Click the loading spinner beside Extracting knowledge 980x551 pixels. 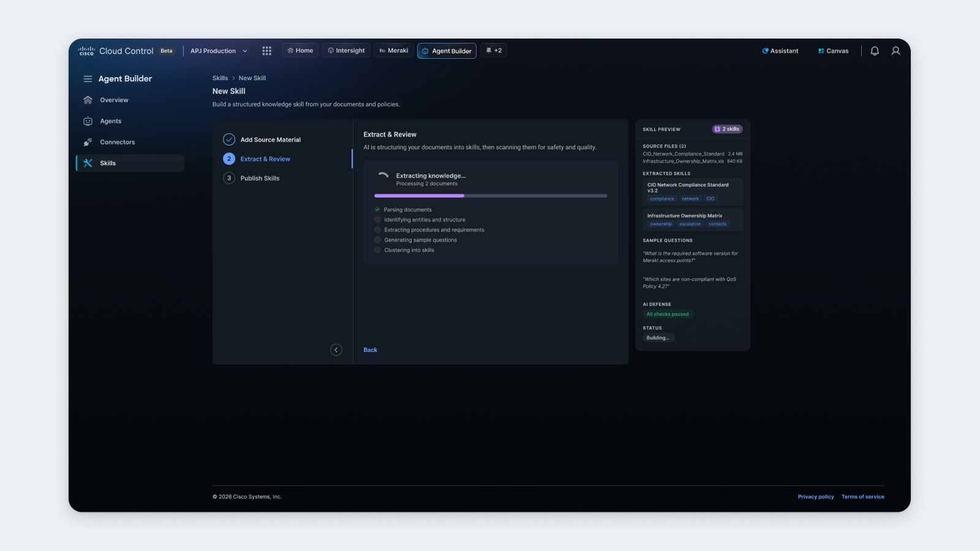click(x=383, y=176)
